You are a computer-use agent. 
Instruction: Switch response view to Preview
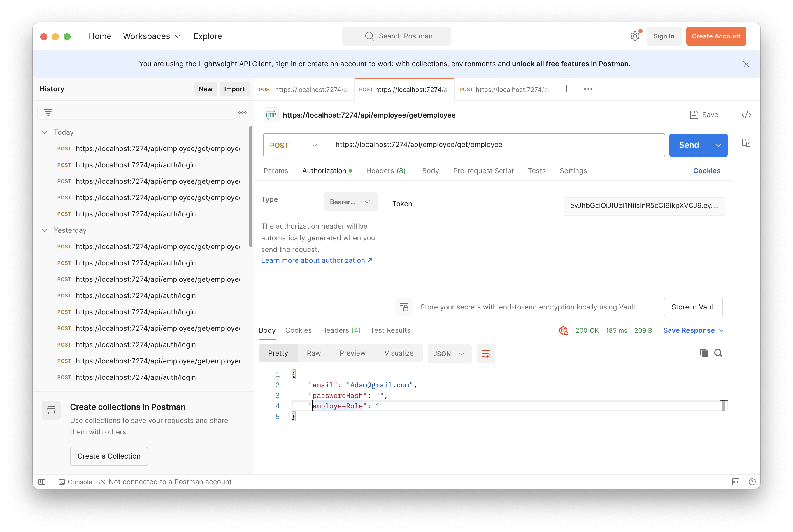pyautogui.click(x=352, y=353)
